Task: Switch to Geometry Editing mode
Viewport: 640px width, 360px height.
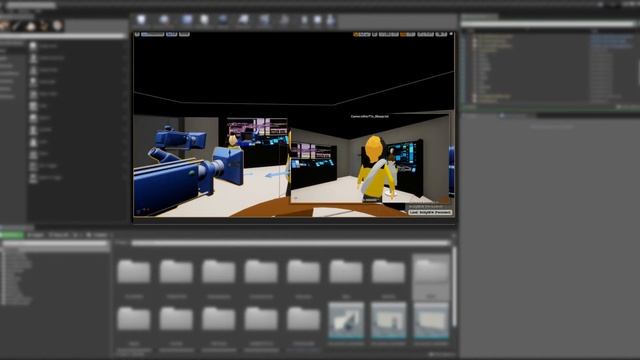Action: tap(58, 26)
